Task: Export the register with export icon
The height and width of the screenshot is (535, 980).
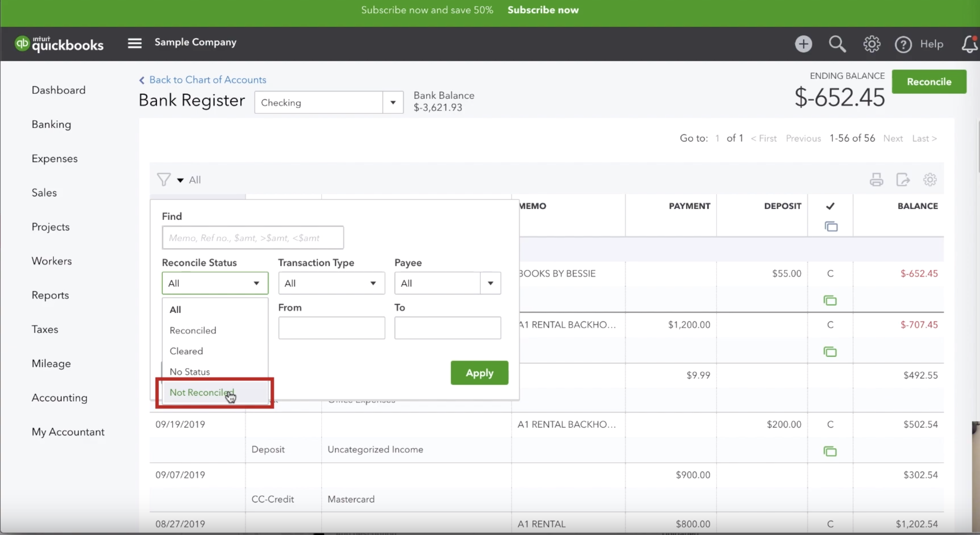Action: click(x=903, y=180)
